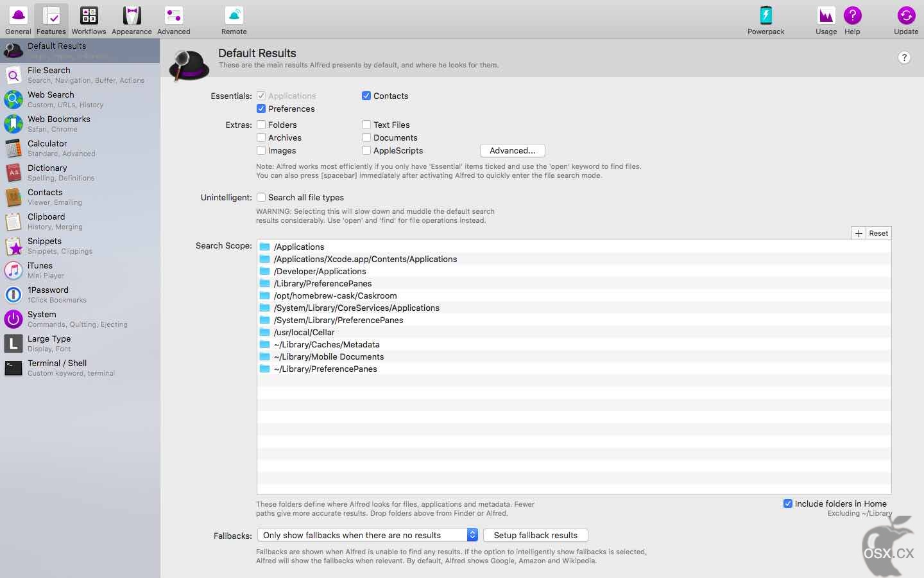Select /System/Library/PreferencePanes row
This screenshot has width=924, height=578.
click(x=574, y=320)
